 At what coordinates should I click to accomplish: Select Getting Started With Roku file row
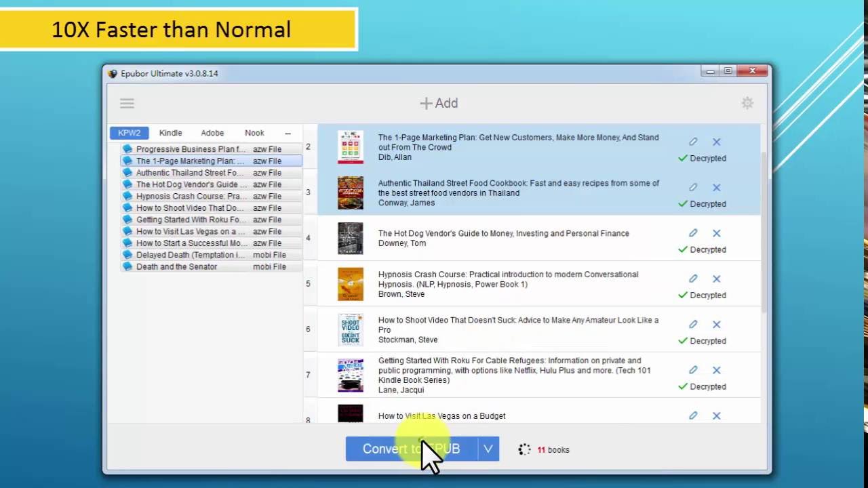click(211, 220)
